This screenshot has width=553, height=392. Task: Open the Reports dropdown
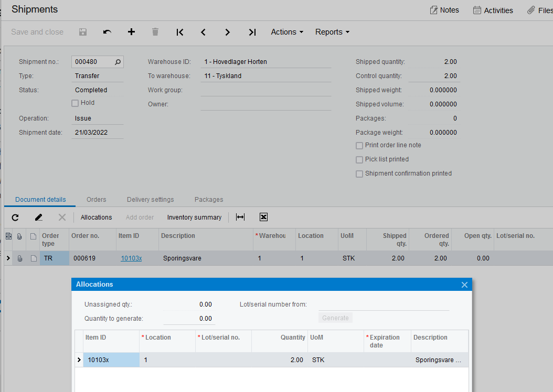click(332, 32)
